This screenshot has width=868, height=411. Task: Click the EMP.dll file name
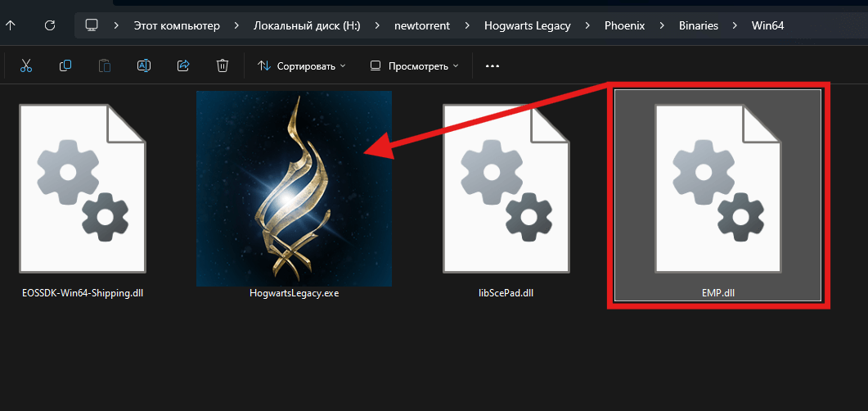click(718, 294)
